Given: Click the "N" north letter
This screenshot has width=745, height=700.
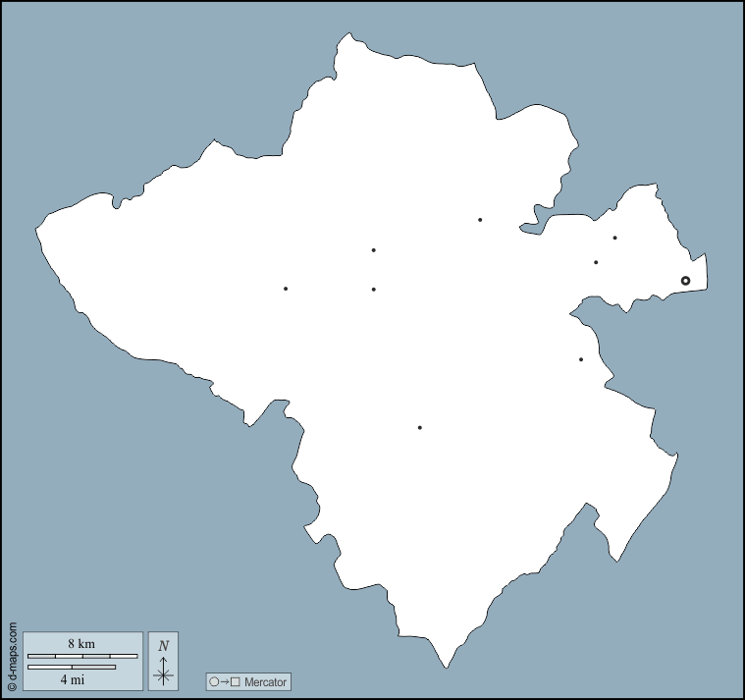Looking at the screenshot, I should tap(164, 646).
